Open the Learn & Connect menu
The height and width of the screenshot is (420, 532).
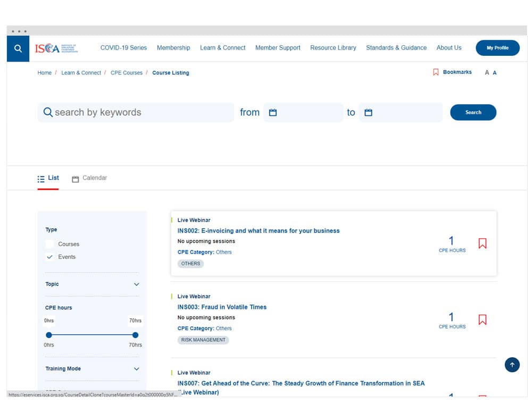coord(222,48)
